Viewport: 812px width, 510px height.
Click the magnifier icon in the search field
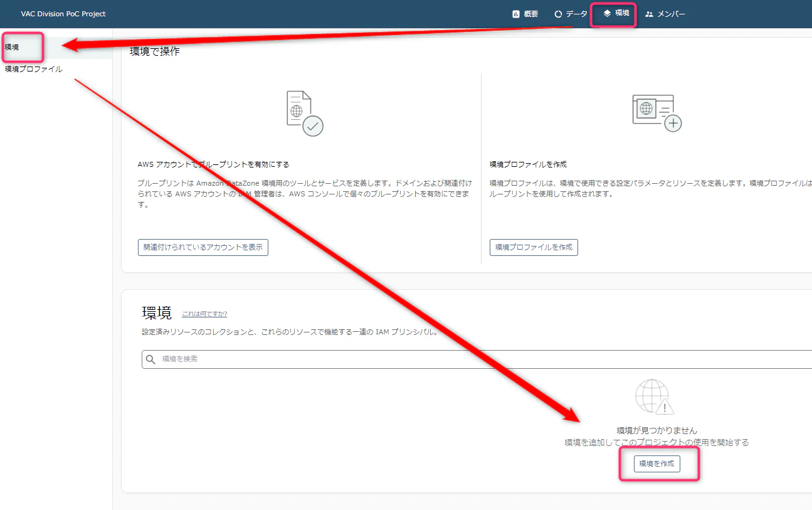(150, 359)
